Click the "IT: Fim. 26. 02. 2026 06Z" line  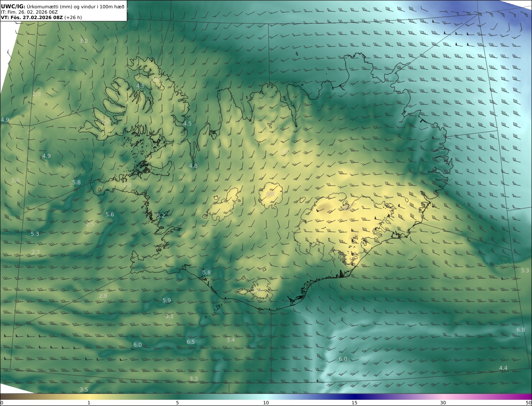click(29, 12)
